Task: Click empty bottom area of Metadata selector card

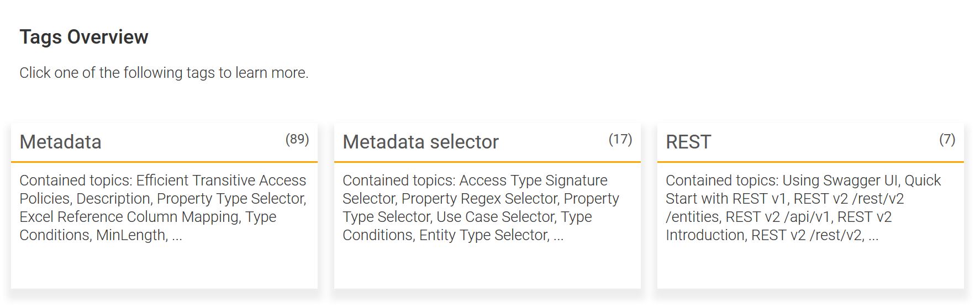Action: pyautogui.click(x=487, y=268)
